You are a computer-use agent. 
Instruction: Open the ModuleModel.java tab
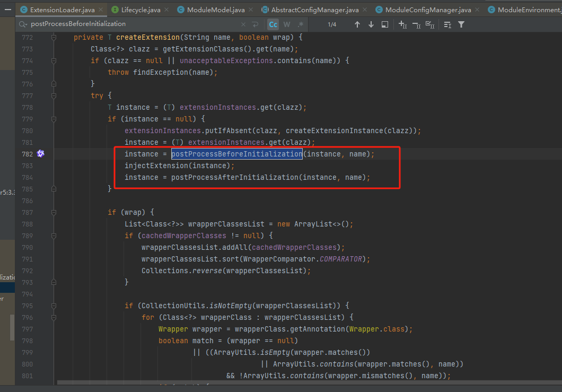[x=216, y=10]
